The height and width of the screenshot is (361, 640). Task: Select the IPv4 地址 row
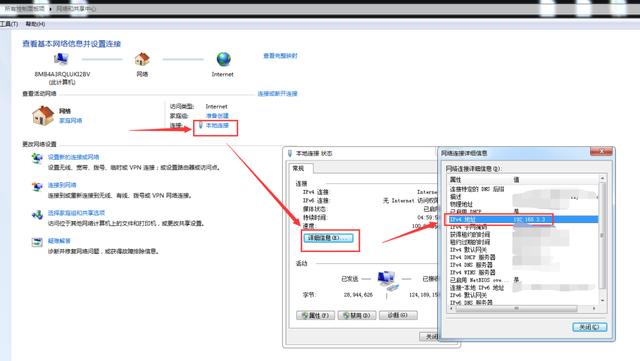pyautogui.click(x=523, y=219)
